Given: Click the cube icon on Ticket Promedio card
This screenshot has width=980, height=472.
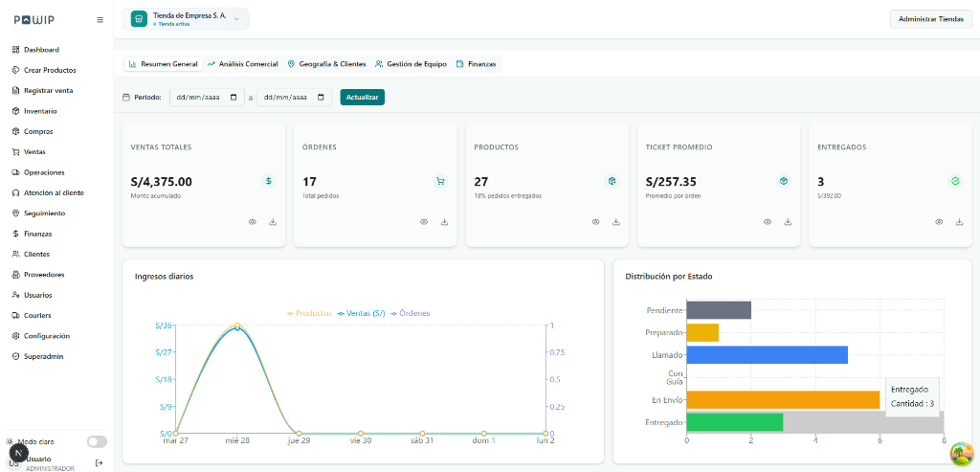Looking at the screenshot, I should [784, 181].
